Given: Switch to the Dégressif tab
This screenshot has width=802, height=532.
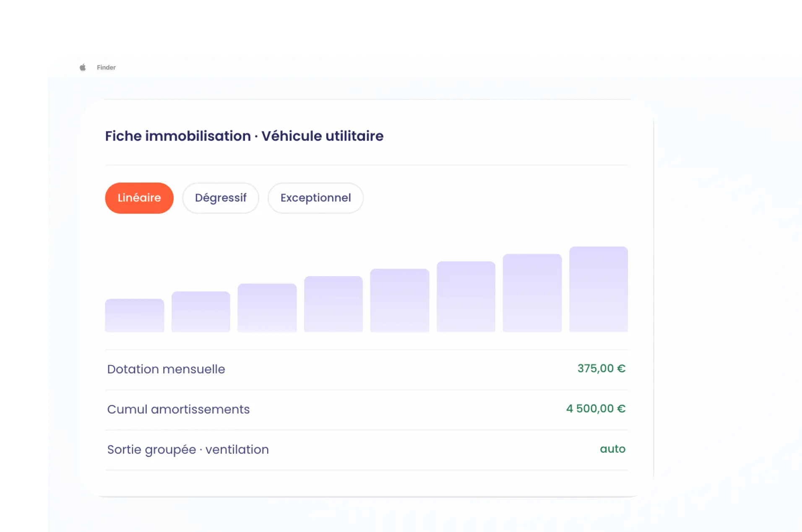Looking at the screenshot, I should (221, 198).
